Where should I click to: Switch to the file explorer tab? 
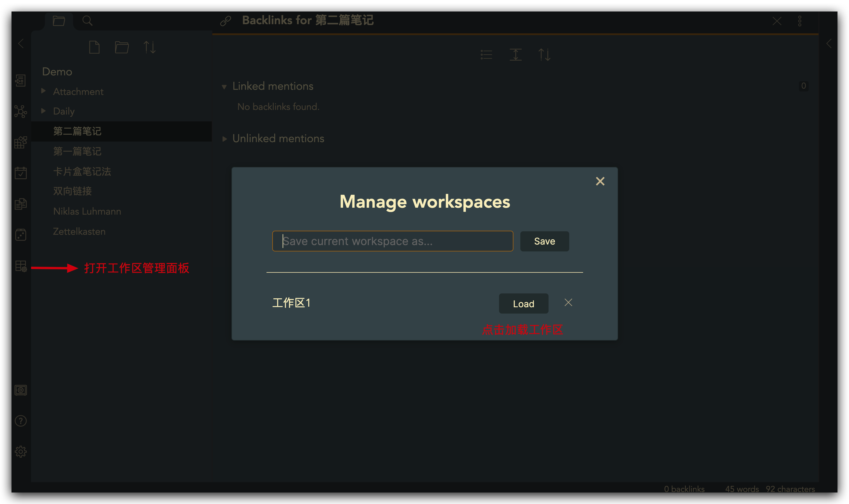(x=59, y=21)
